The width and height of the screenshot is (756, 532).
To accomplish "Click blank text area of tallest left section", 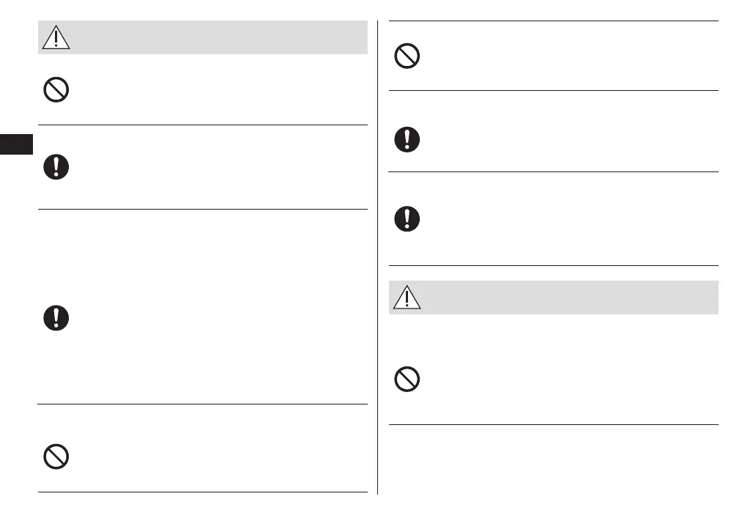I will click(220, 308).
